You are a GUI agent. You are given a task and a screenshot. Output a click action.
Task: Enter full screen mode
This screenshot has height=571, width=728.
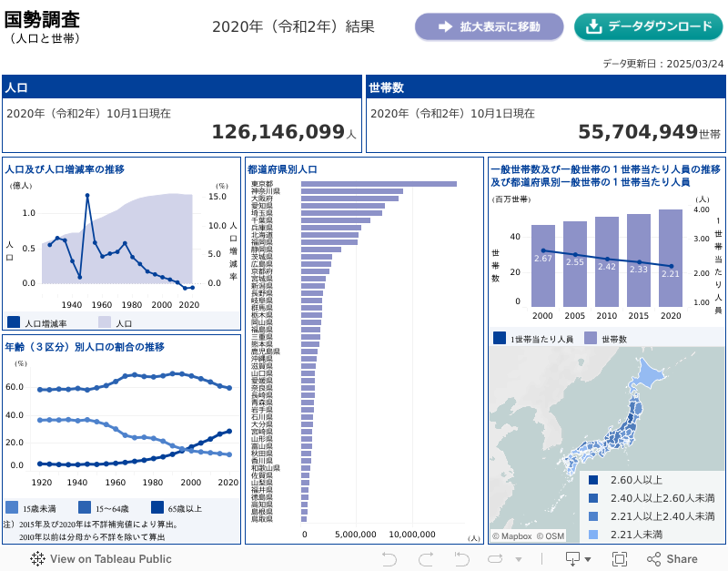[620, 559]
